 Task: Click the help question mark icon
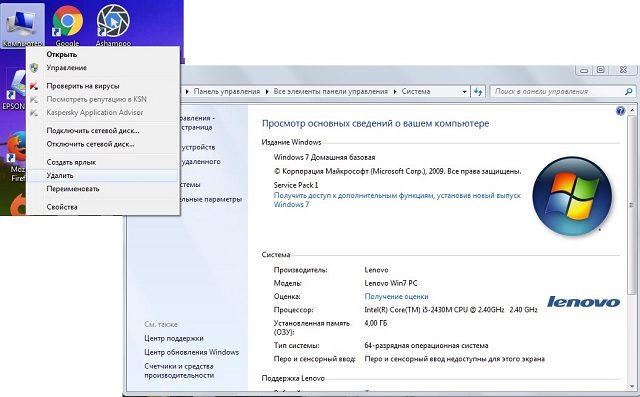(620, 111)
